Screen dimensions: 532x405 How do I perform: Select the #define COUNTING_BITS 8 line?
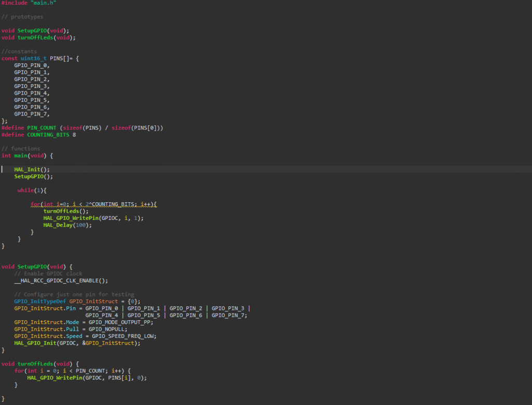tap(39, 135)
